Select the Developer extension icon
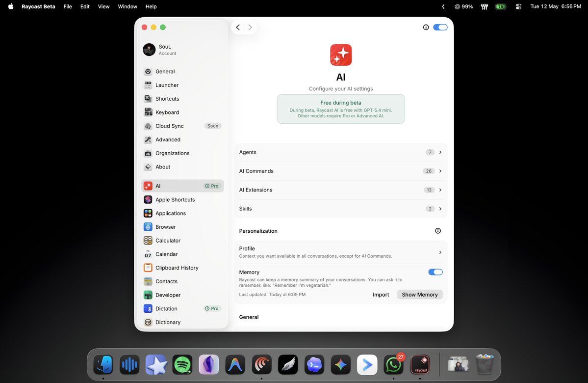The image size is (588, 383). click(148, 295)
